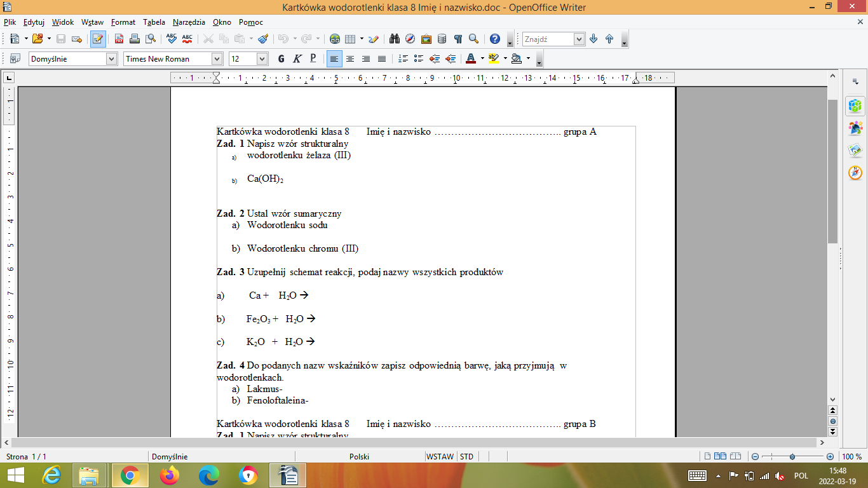868x488 pixels.
Task: Click WSTAW insert mode in status bar
Action: point(440,456)
